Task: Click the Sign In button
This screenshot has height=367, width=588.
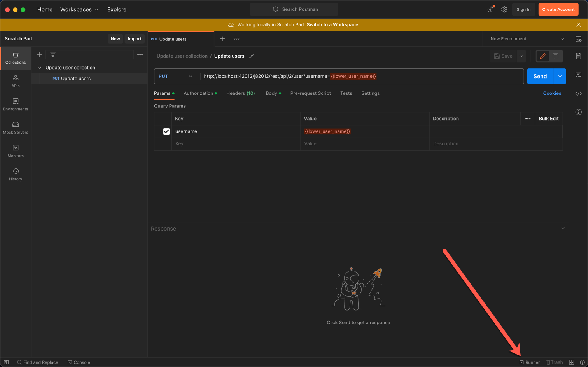Action: tap(523, 9)
